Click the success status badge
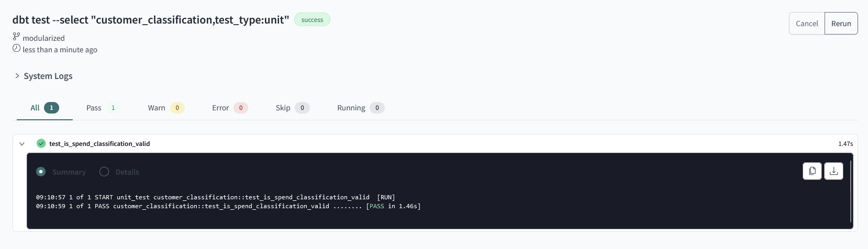The image size is (868, 249). click(x=312, y=20)
